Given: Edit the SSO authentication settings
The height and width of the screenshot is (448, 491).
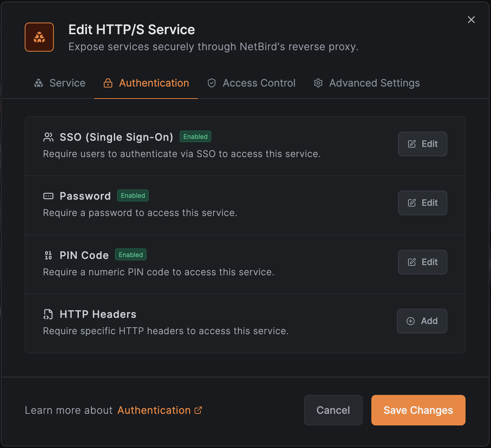Looking at the screenshot, I should [x=422, y=144].
